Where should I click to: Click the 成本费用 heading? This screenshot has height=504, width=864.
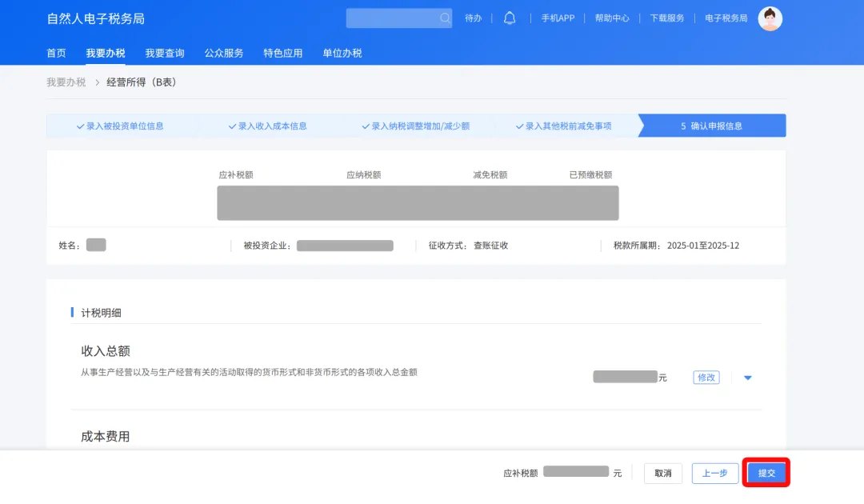click(x=106, y=437)
